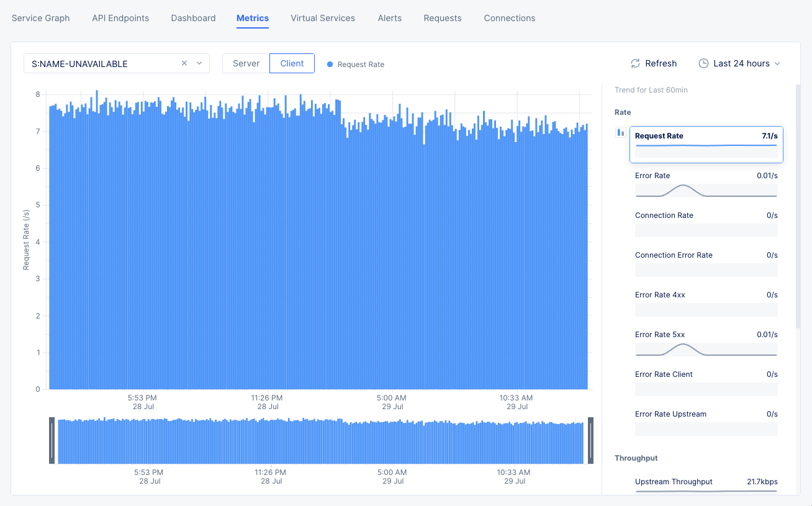The width and height of the screenshot is (812, 506).
Task: Open the service selector dropdown chevron
Action: coord(199,63)
